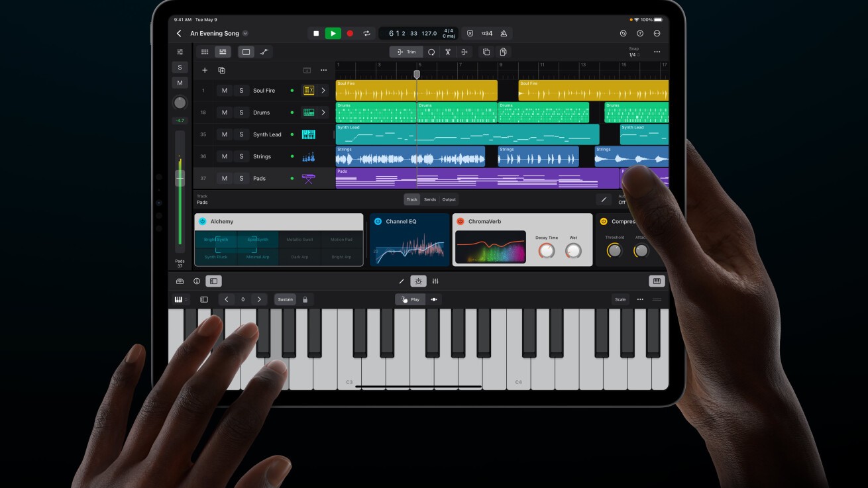This screenshot has width=868, height=488.
Task: Tap the undo arrow icon
Action: click(x=622, y=33)
